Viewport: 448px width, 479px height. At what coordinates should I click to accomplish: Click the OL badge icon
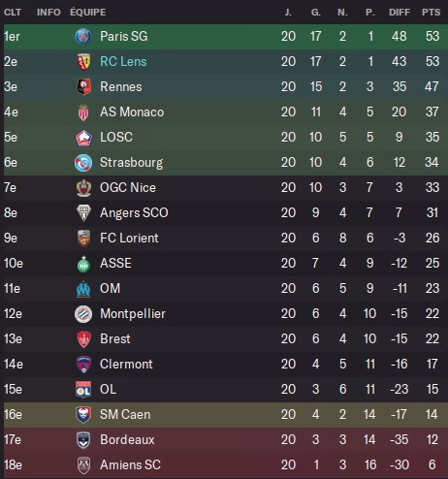point(83,390)
